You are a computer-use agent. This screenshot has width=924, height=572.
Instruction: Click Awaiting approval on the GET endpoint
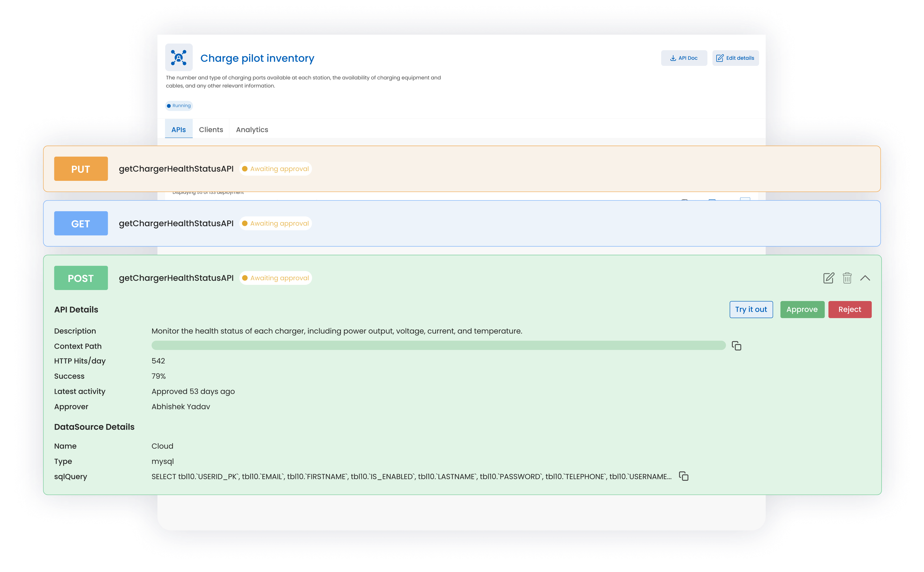(275, 223)
